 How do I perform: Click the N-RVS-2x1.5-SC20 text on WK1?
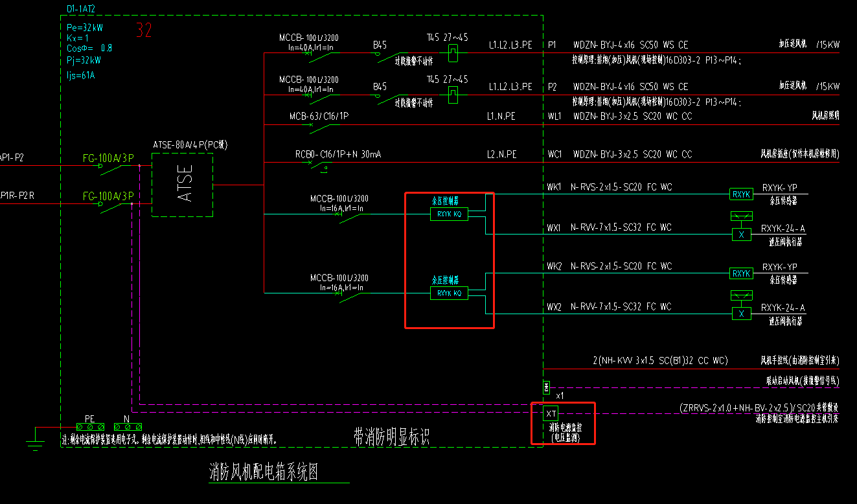point(606,187)
